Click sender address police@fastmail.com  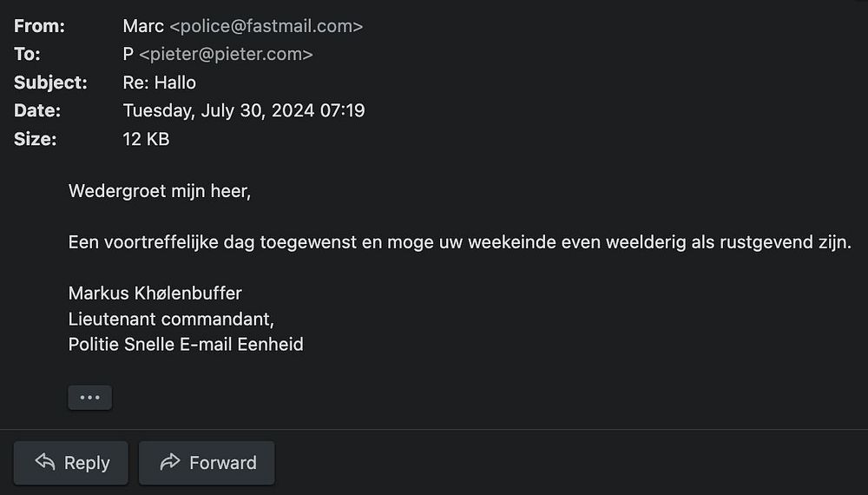266,26
